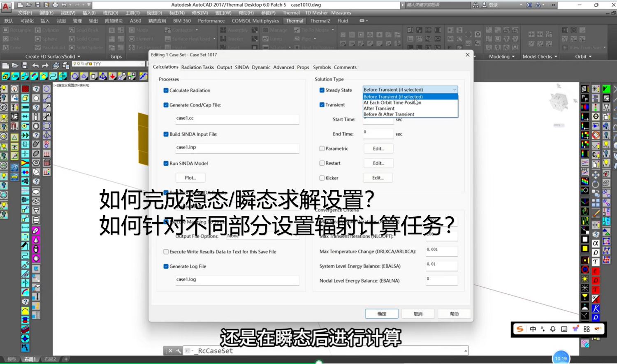This screenshot has height=364, width=617.
Task: Click the Sogou S logo on the IME bar
Action: point(520,329)
